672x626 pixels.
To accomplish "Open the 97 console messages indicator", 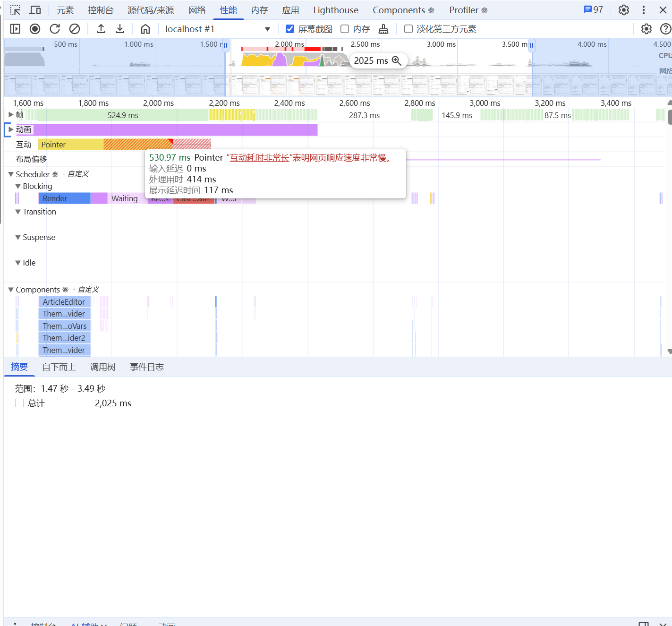I will [594, 9].
